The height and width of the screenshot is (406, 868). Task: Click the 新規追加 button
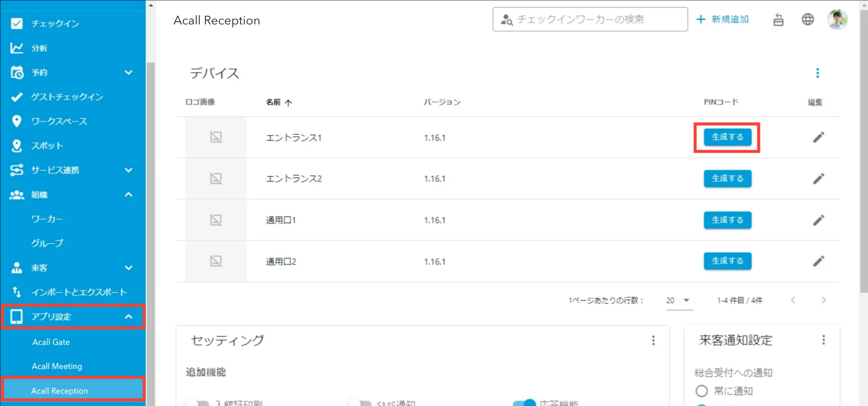(723, 20)
